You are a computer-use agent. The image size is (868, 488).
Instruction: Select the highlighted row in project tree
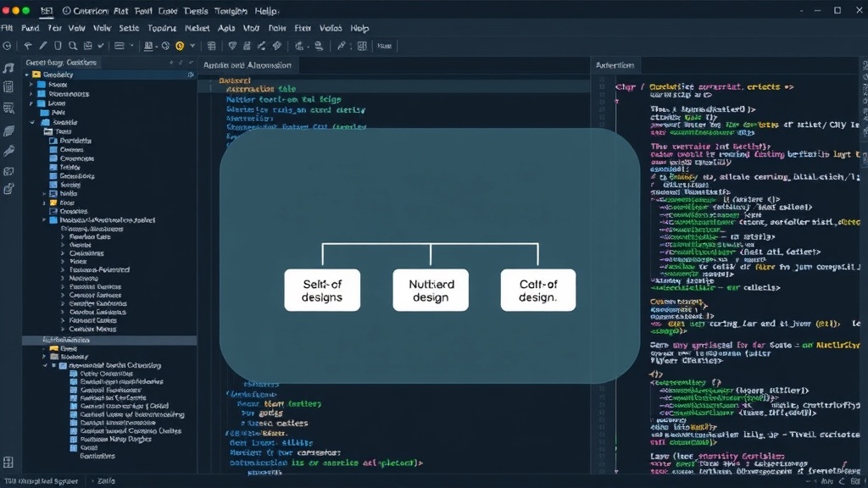click(x=109, y=341)
